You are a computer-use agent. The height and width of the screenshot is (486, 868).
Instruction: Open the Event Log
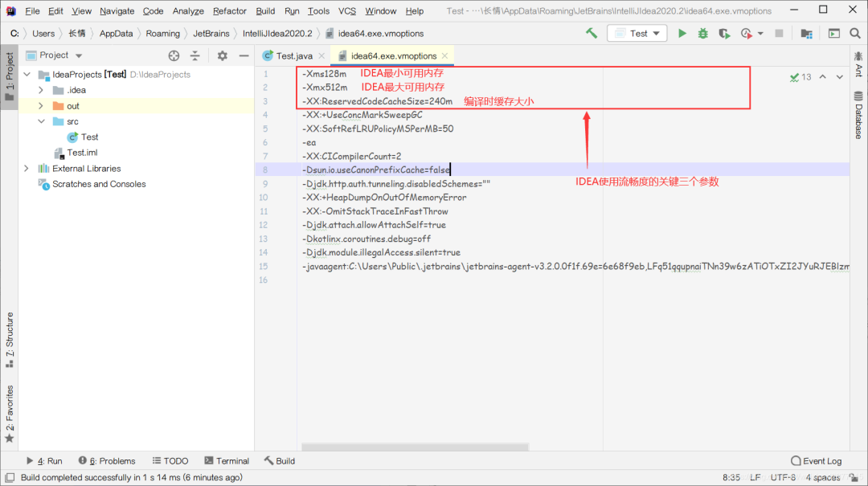[x=816, y=460]
